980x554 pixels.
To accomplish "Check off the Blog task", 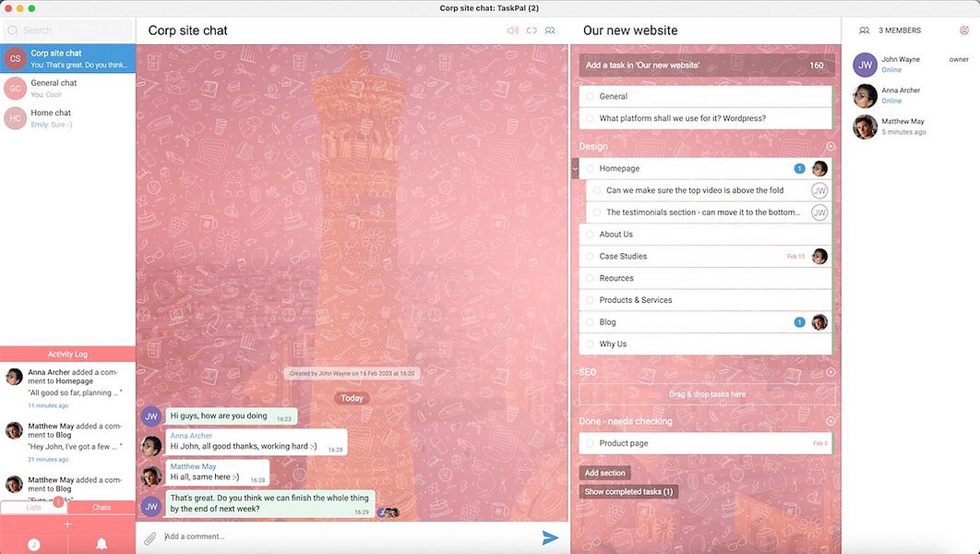I will tap(590, 321).
